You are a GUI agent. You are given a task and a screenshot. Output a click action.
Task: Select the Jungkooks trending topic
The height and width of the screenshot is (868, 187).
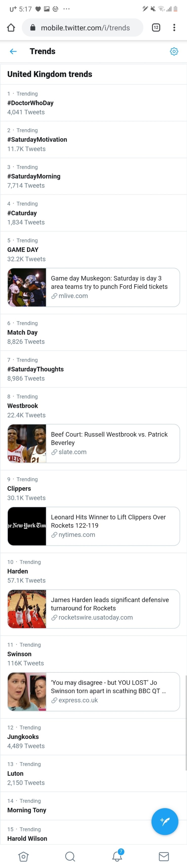click(23, 737)
